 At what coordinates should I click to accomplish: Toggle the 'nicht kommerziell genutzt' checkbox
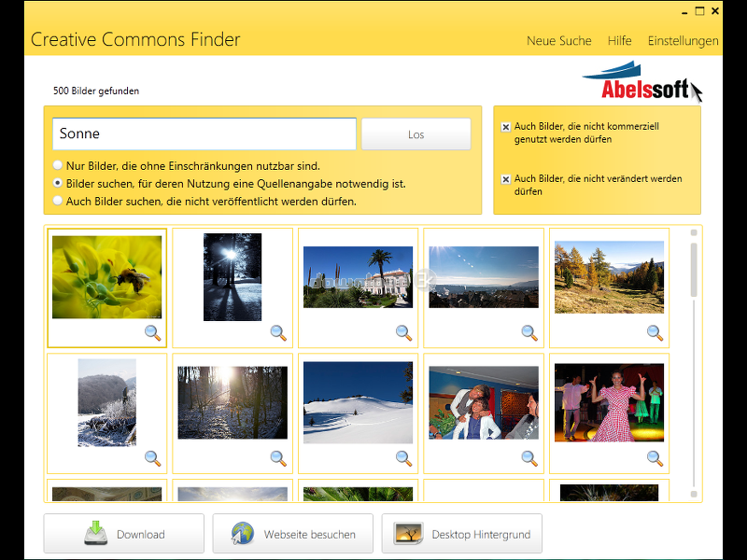(506, 127)
